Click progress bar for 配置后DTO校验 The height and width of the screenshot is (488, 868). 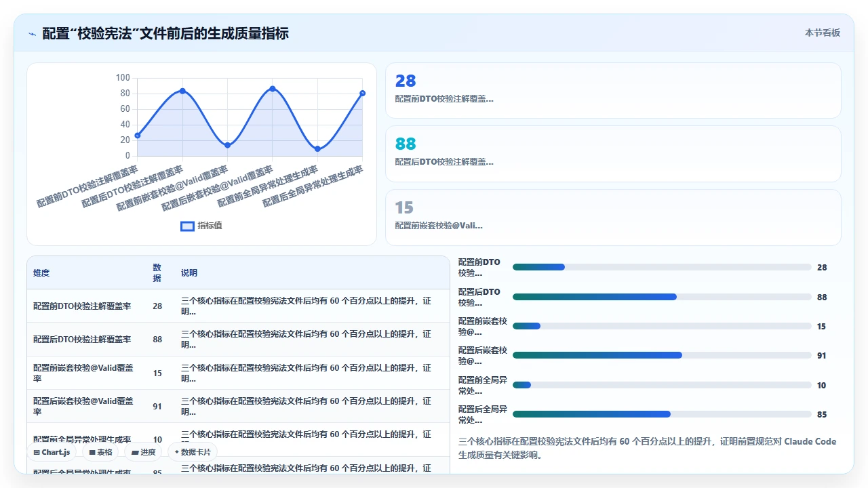click(662, 297)
